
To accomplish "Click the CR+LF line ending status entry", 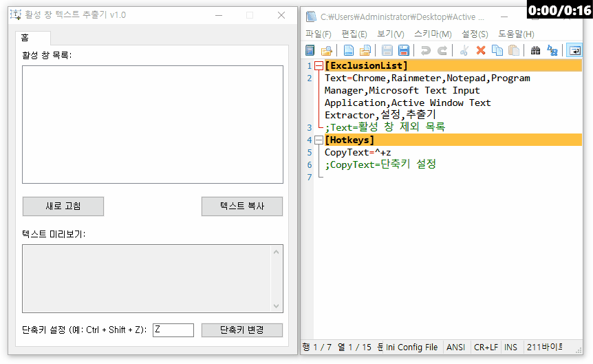I will click(x=486, y=347).
